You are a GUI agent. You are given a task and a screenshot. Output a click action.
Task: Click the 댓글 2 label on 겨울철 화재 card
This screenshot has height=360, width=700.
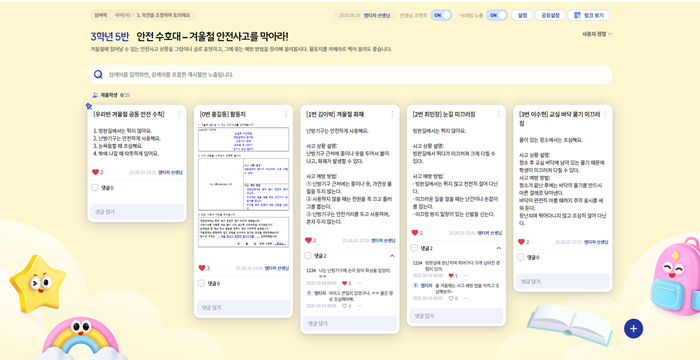tap(320, 256)
